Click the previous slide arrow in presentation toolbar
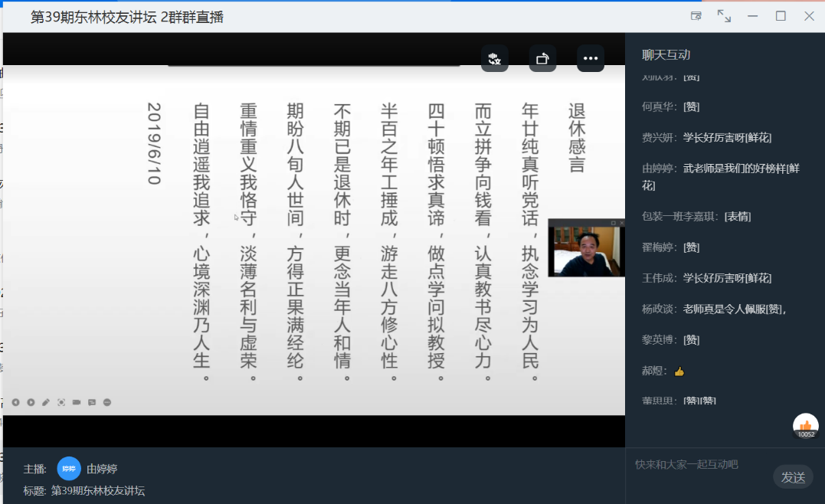This screenshot has height=504, width=825. coord(15,402)
